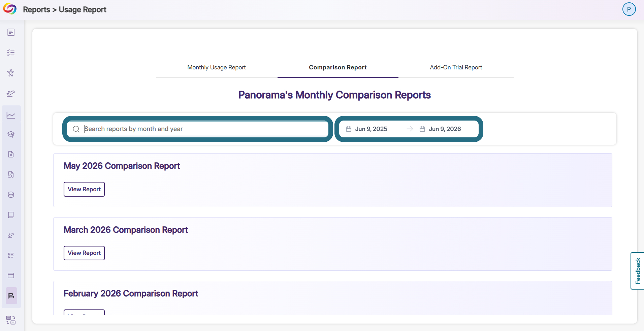Click the file with X sidebar icon
The image size is (644, 331).
tap(11, 154)
